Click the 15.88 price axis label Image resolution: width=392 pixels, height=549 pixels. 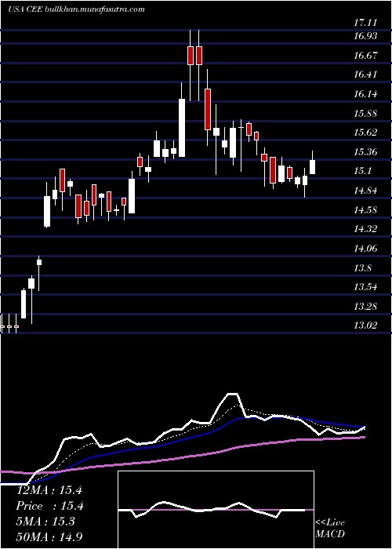[x=365, y=114]
